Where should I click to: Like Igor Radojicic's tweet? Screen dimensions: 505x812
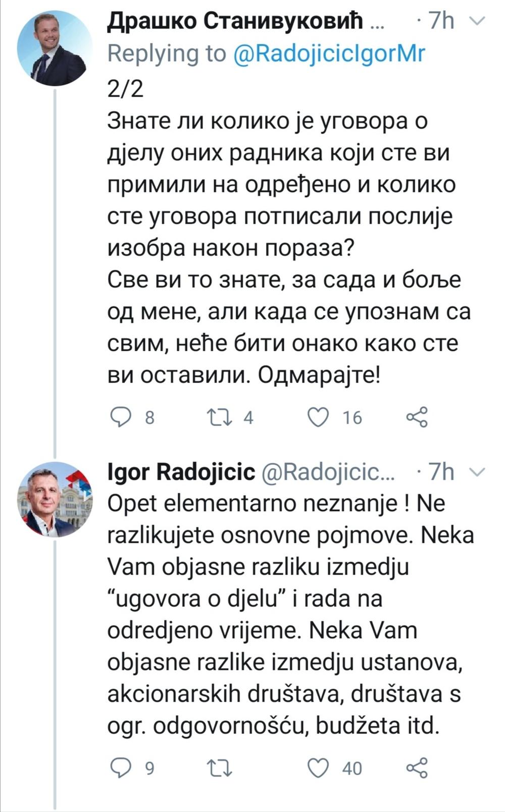tap(319, 768)
